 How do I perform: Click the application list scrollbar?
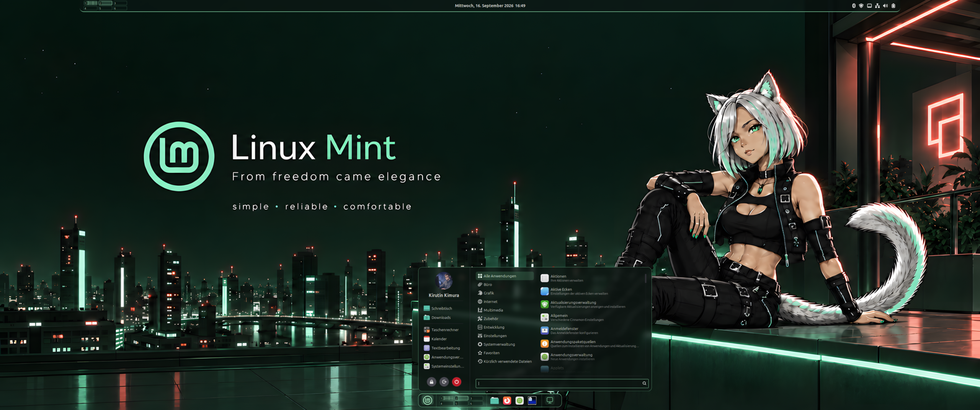645,278
